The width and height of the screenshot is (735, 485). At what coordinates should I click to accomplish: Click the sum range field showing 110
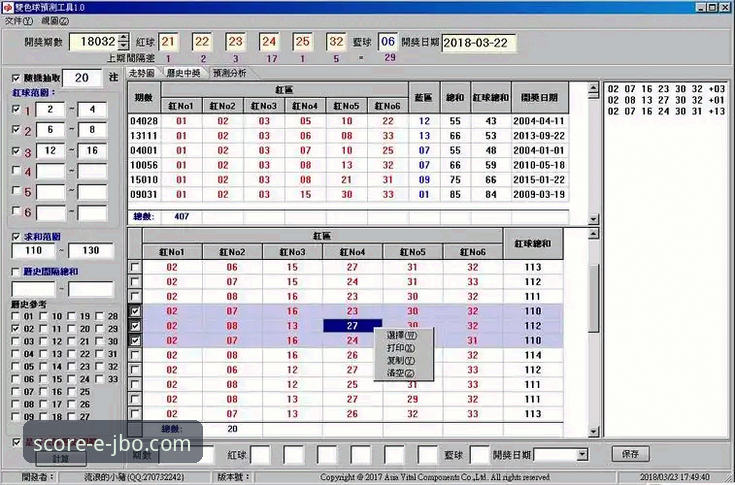pyautogui.click(x=34, y=251)
